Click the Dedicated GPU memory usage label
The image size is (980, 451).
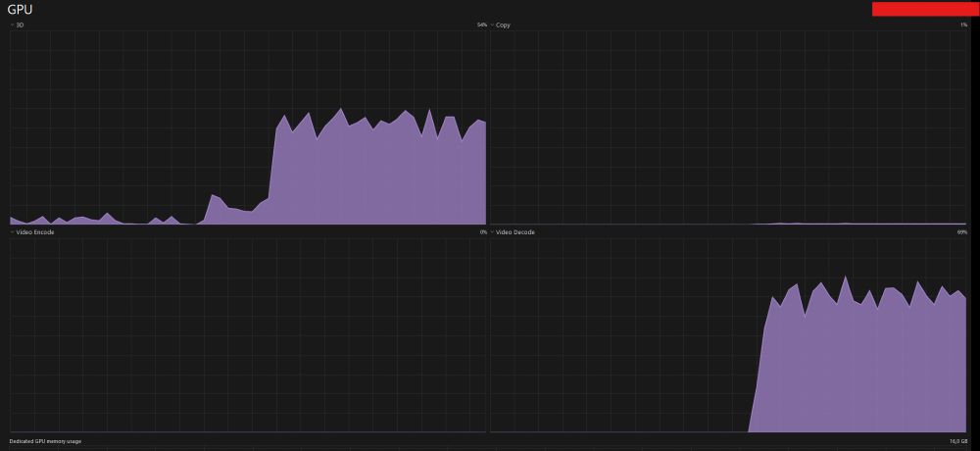(x=45, y=441)
